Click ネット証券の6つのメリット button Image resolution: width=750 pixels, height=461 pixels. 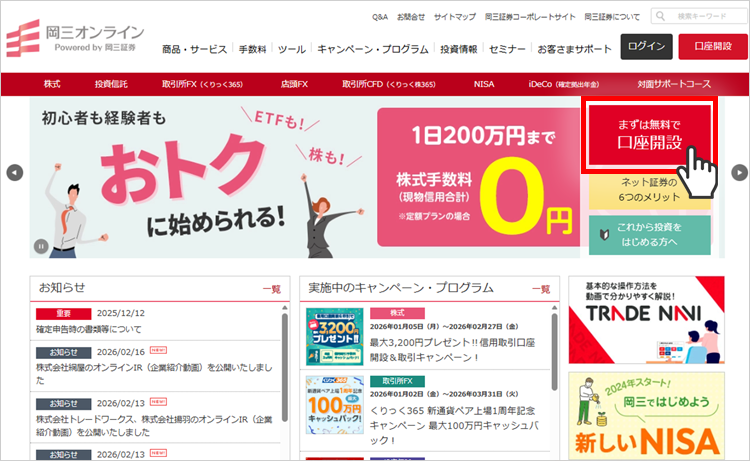[649, 190]
